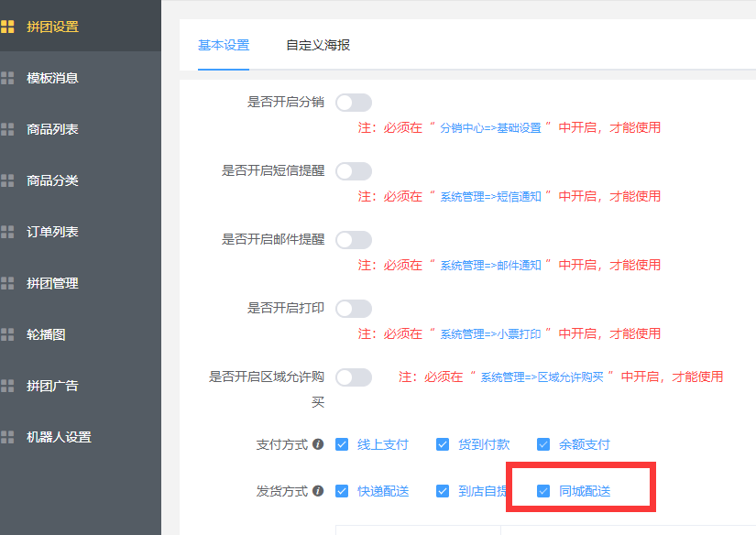
Task: Open 拼团管理 in the sidebar
Action: tap(52, 283)
